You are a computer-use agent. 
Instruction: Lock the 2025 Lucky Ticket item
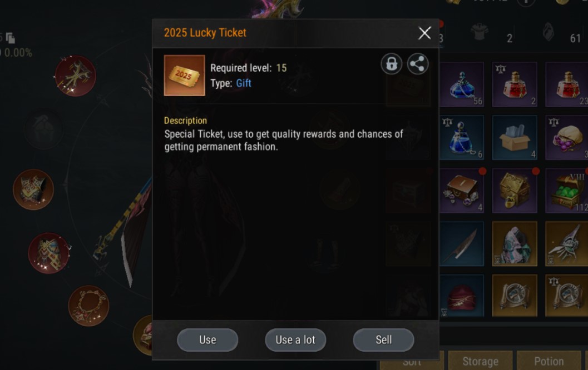pyautogui.click(x=392, y=64)
